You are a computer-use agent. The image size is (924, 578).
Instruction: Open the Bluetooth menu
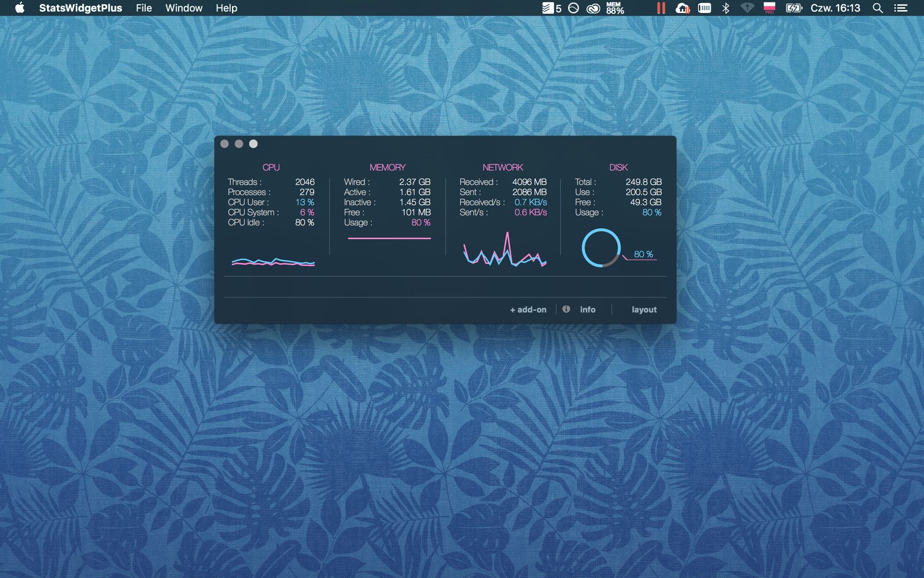click(726, 8)
